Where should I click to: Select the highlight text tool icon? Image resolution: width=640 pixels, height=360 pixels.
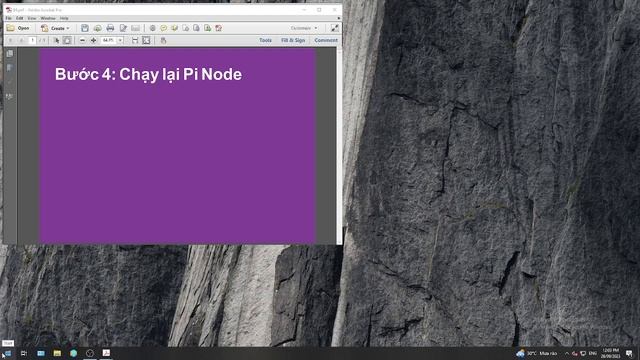click(174, 28)
